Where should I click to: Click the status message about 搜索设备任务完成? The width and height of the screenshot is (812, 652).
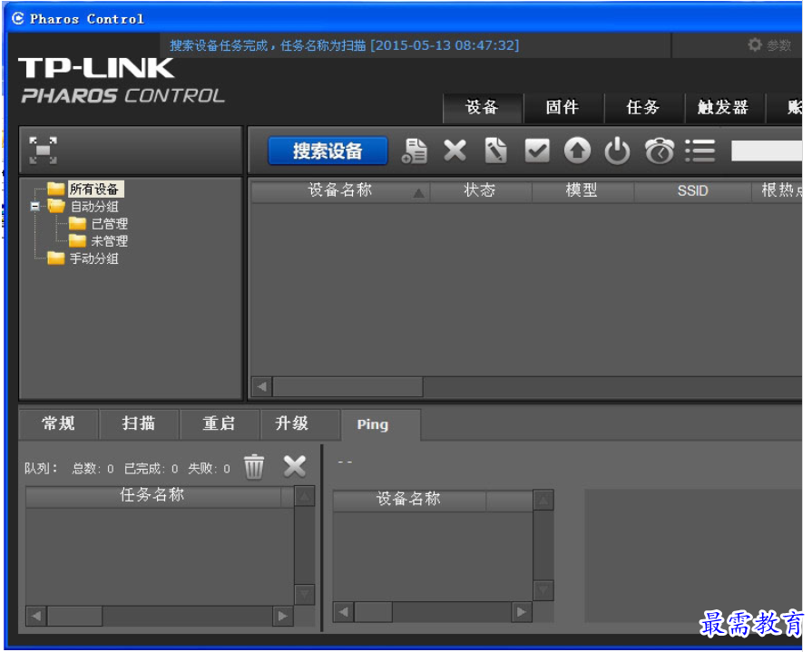(345, 45)
